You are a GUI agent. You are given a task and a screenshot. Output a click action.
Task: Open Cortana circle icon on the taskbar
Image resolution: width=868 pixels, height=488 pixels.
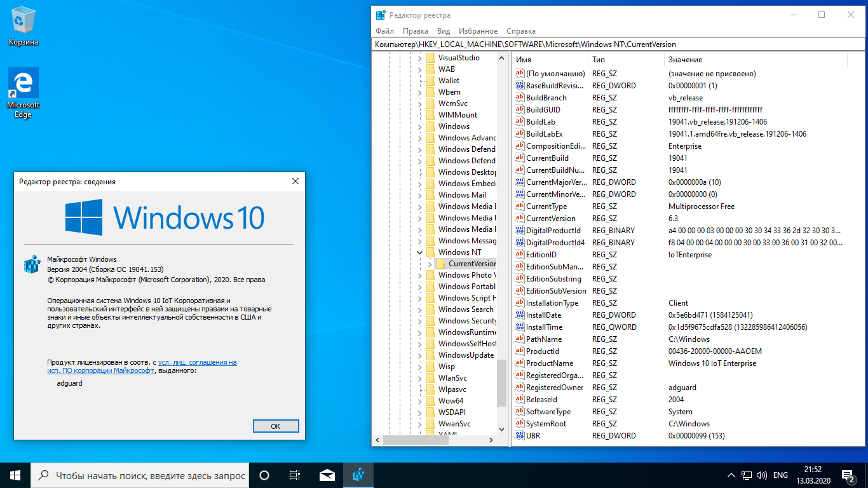[x=264, y=475]
